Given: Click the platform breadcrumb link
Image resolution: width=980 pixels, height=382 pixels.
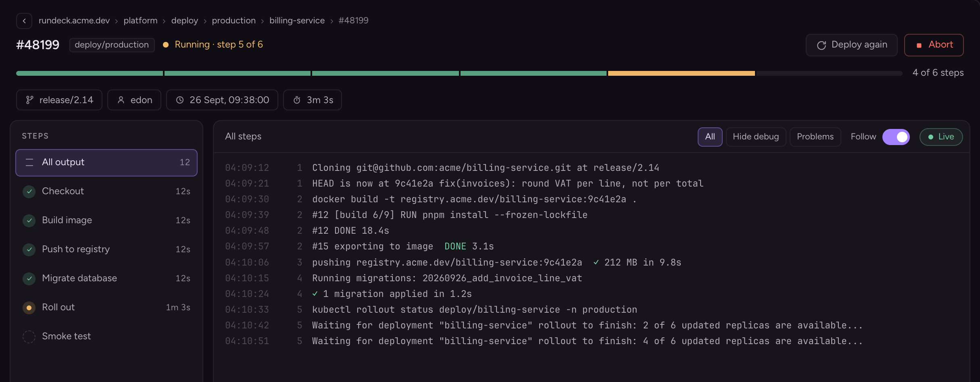Looking at the screenshot, I should click(140, 21).
